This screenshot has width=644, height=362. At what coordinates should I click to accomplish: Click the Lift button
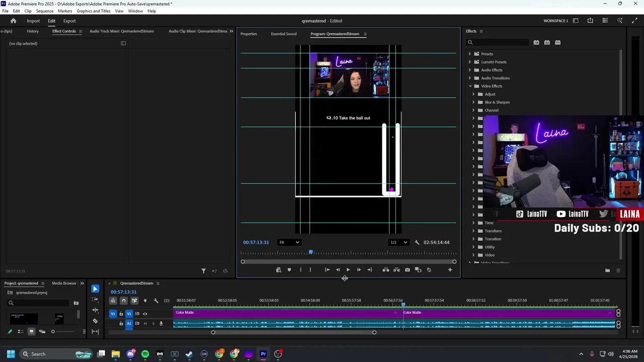[x=386, y=270]
